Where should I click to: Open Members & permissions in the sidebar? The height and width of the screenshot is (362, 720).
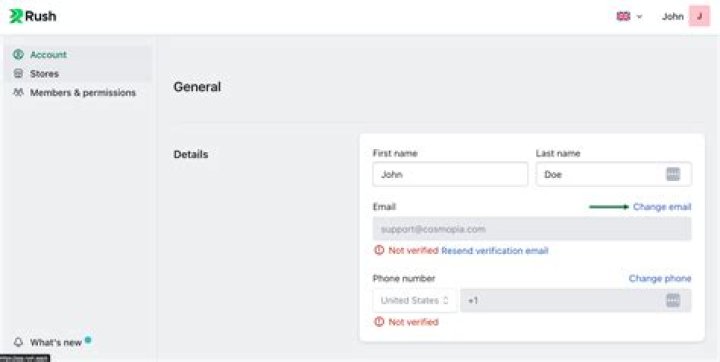coord(78,92)
